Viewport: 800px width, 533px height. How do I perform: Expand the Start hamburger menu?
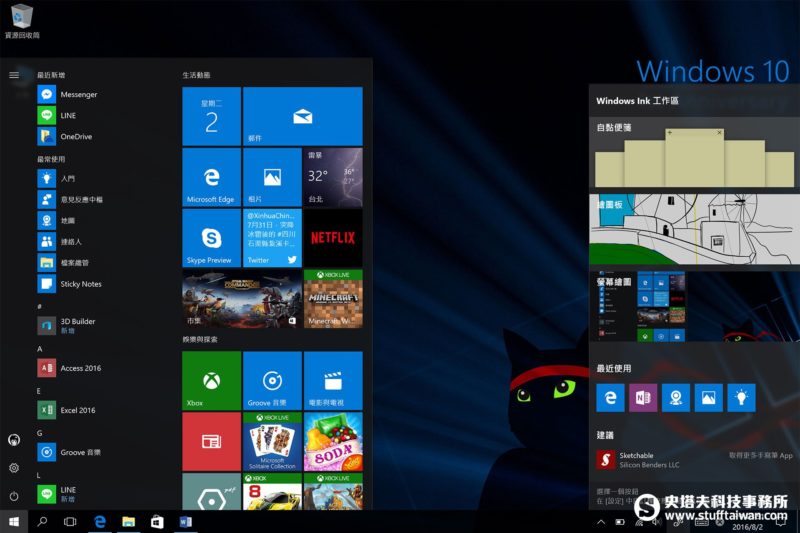click(14, 75)
